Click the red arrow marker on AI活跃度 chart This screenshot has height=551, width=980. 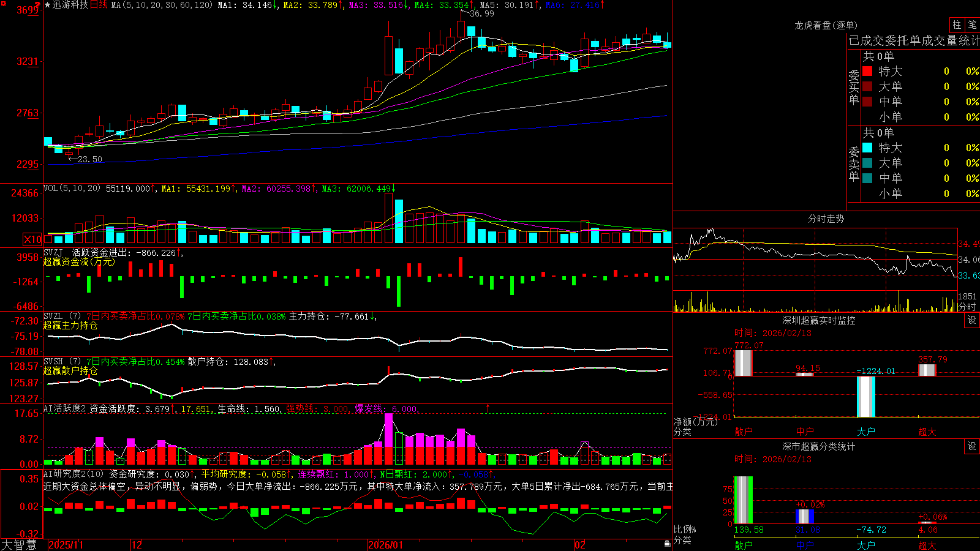pos(488,408)
